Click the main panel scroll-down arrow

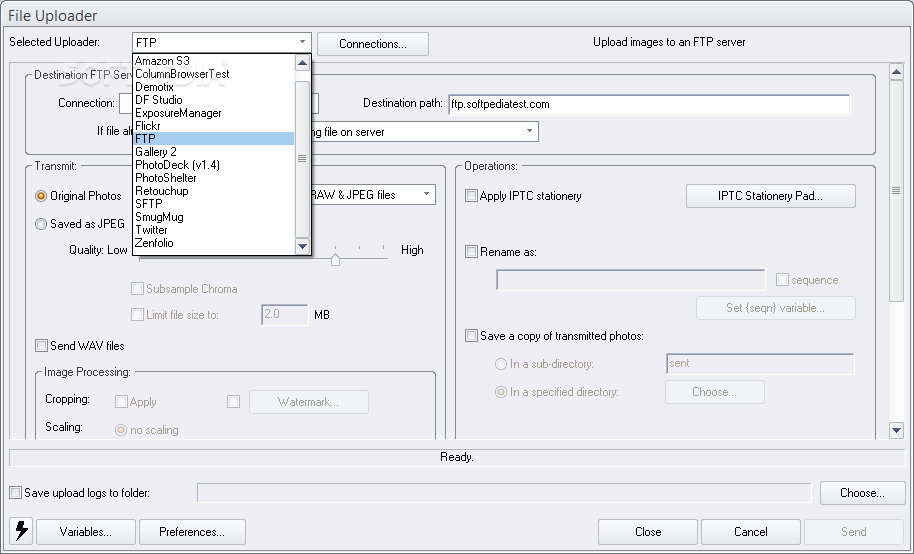tap(897, 430)
